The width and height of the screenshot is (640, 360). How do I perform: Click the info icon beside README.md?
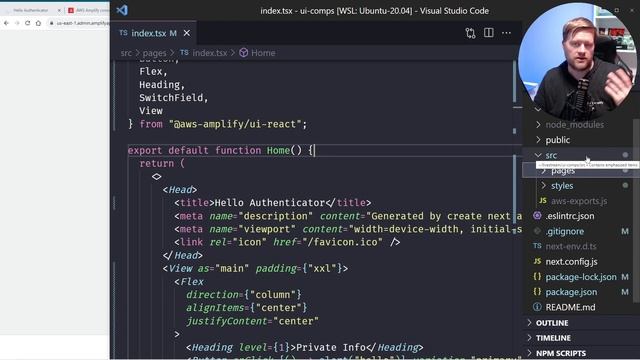537,307
